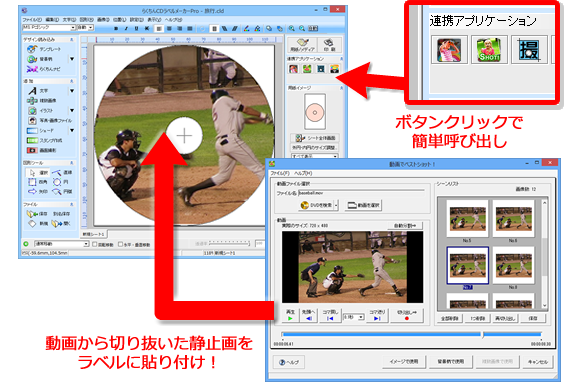Open the 文字 menu in the menu bar
The width and height of the screenshot is (582, 387).
(x=69, y=19)
